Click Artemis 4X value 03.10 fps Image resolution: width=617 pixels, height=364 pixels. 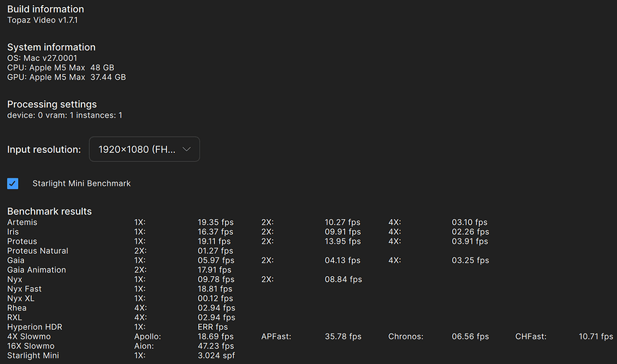point(470,222)
